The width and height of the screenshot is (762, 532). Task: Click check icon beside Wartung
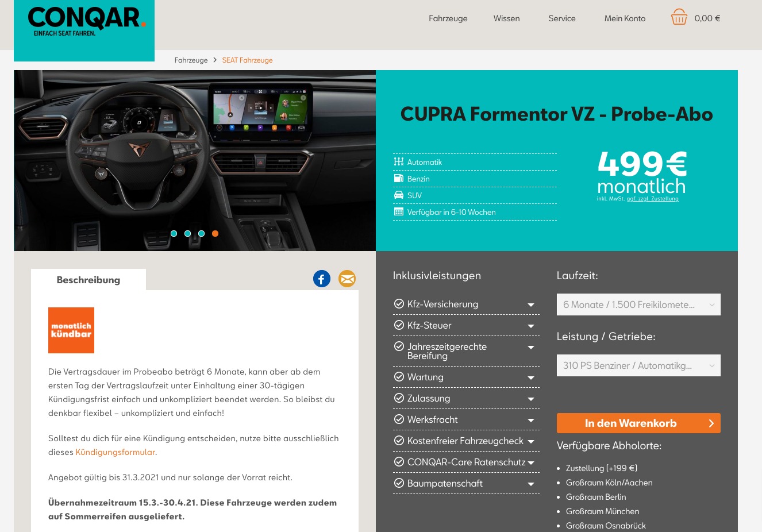tap(399, 377)
